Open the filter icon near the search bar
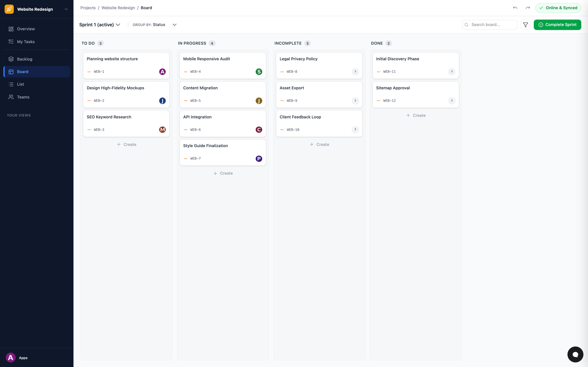Screen dimensions: 588x367 [526, 24]
